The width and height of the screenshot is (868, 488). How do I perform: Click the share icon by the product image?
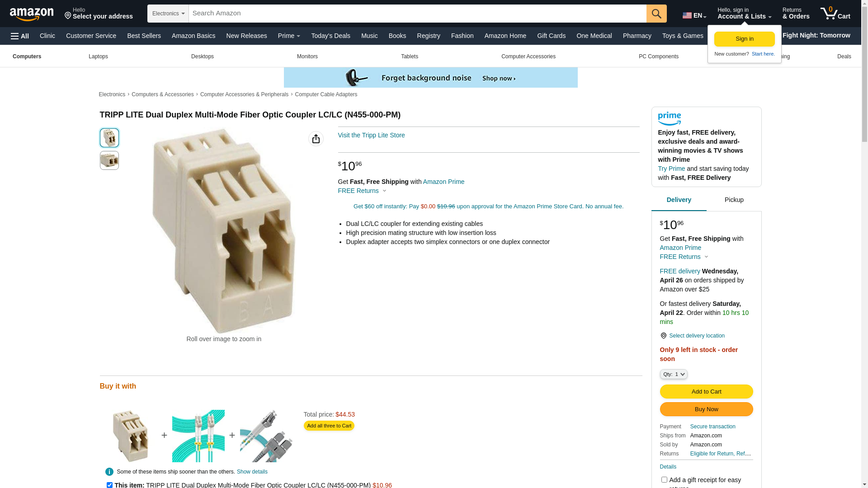(x=316, y=139)
